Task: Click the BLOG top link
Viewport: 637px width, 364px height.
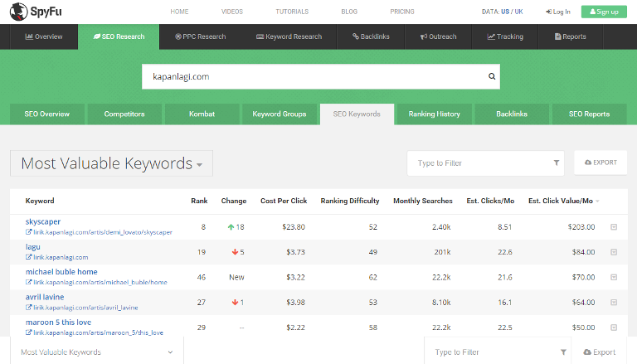Action: [x=349, y=12]
